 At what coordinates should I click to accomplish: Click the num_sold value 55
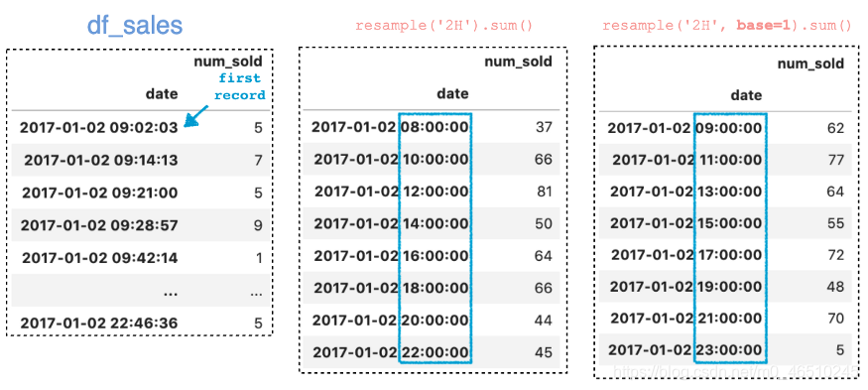pos(836,224)
